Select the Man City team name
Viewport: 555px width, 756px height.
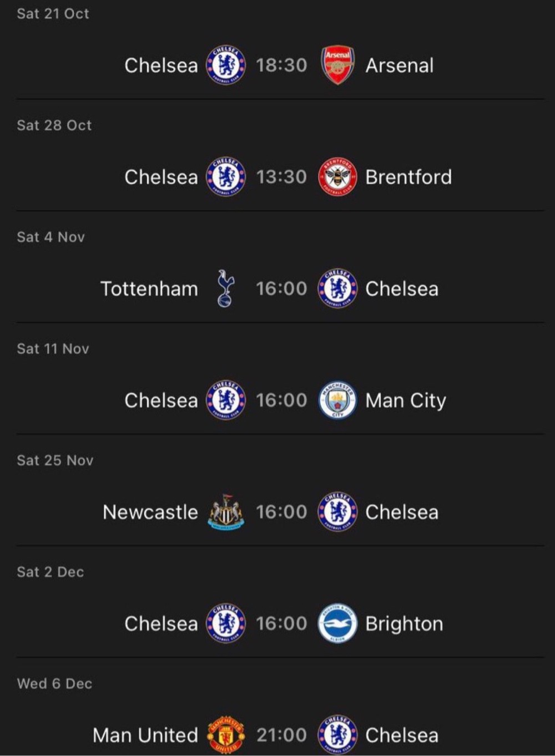(406, 400)
